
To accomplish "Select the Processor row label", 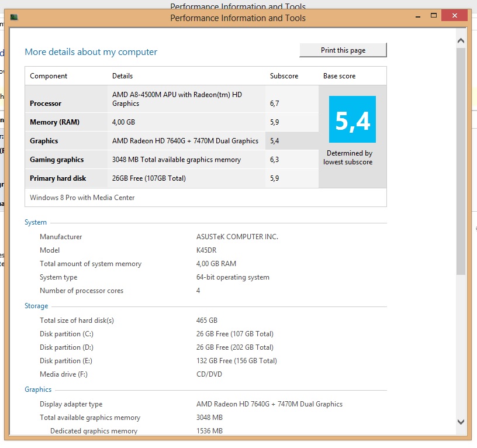I will click(x=46, y=104).
